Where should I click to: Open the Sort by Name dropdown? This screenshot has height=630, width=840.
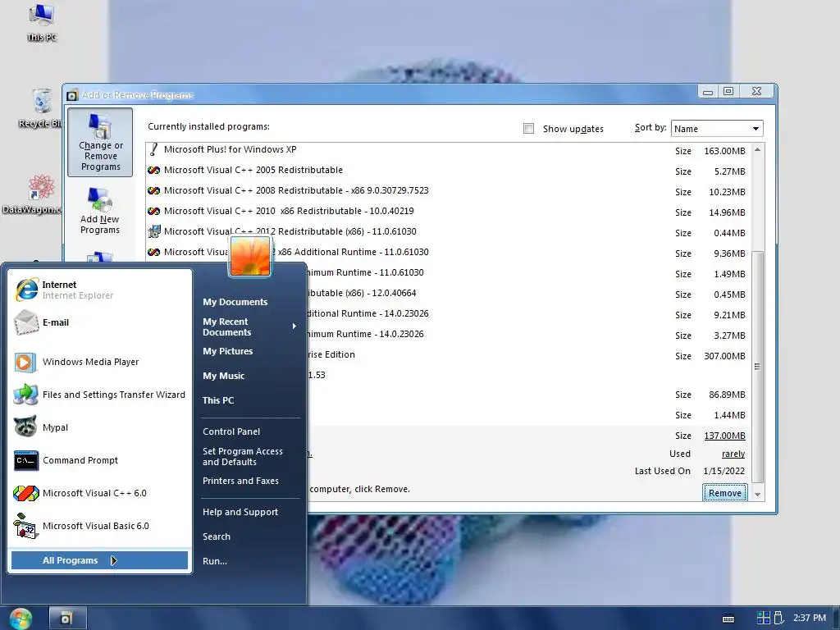717,129
